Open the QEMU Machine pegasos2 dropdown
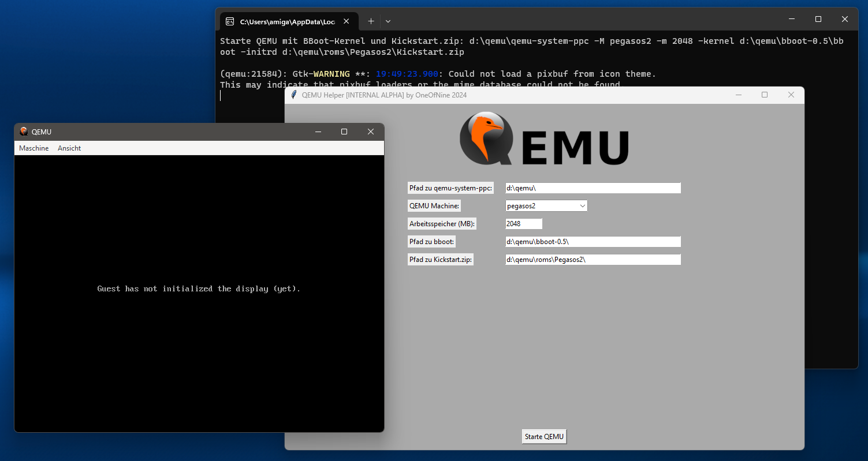Image resolution: width=868 pixels, height=461 pixels. click(x=546, y=206)
